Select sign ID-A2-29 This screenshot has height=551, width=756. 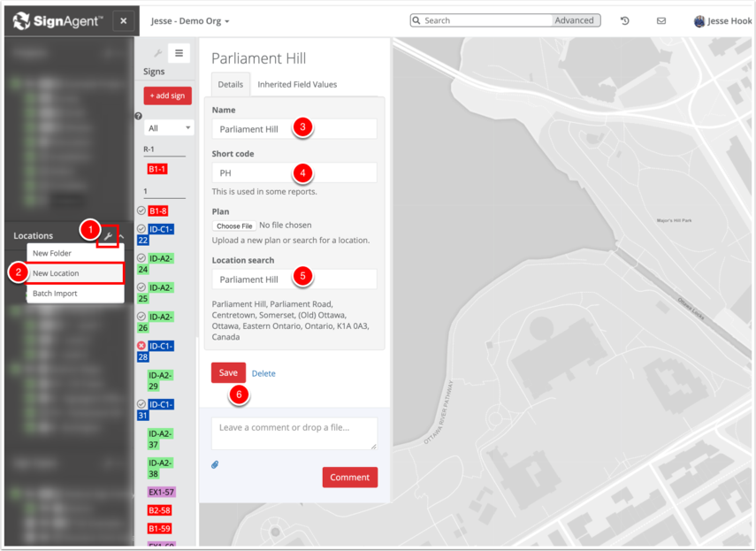click(160, 380)
